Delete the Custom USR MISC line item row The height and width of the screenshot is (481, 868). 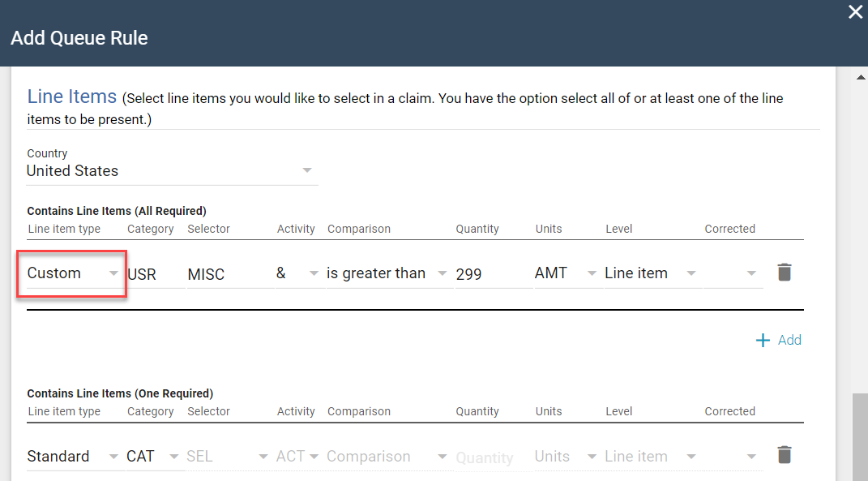(784, 273)
